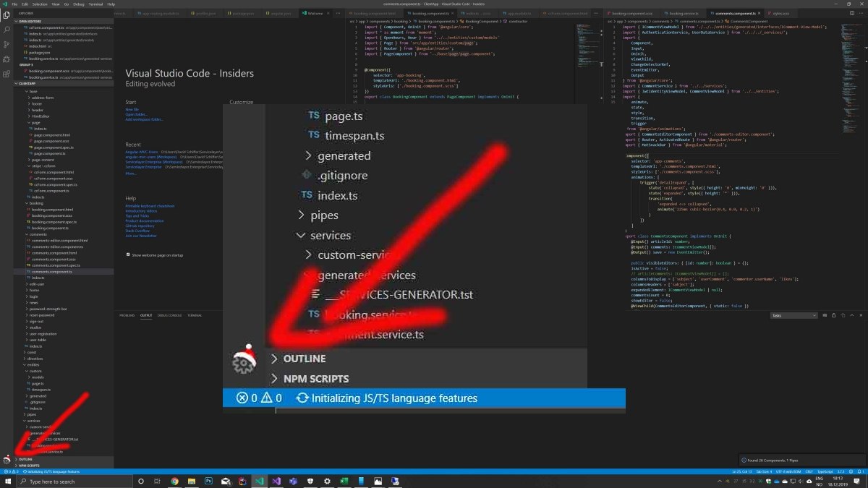The width and height of the screenshot is (868, 488).
Task: Expand the NPM SCRIPTS section
Action: tap(64, 466)
